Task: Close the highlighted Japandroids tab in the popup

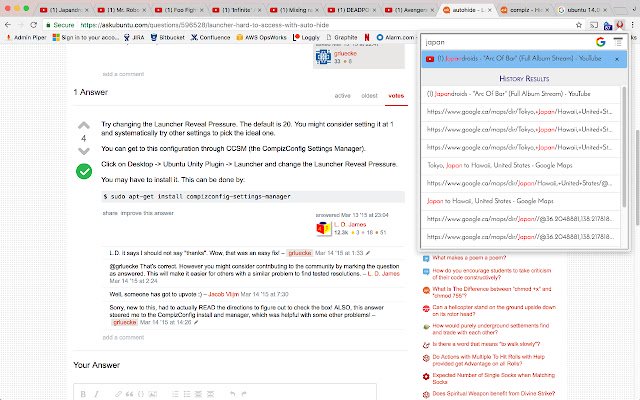Action: pos(617,59)
